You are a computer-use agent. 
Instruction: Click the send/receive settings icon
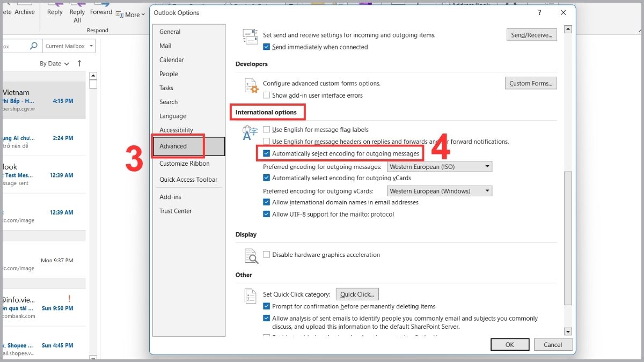click(250, 36)
